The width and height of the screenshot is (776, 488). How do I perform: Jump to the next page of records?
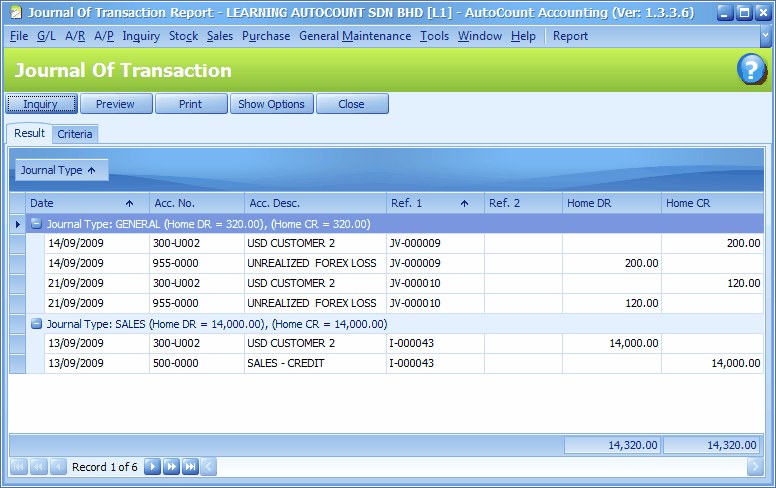click(x=171, y=467)
